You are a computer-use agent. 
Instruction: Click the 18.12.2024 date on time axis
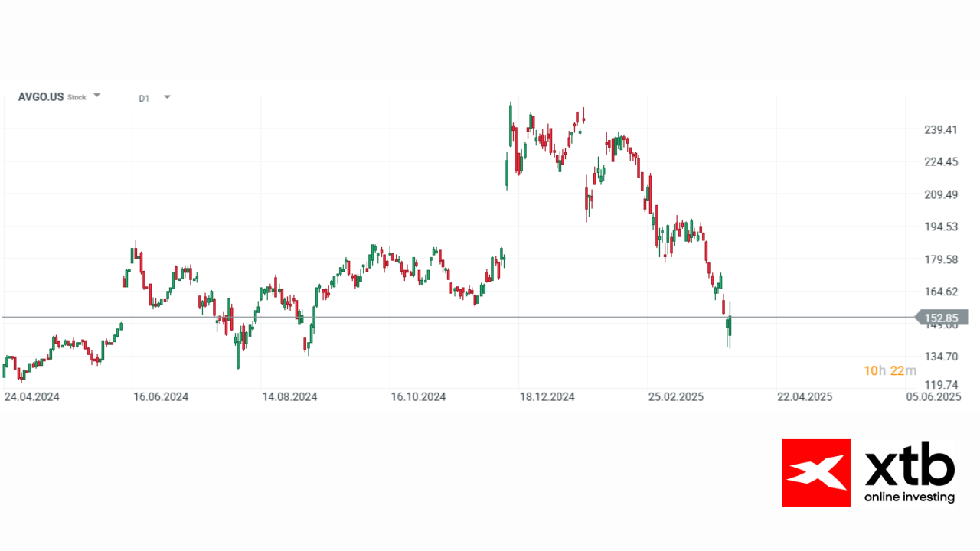point(547,396)
